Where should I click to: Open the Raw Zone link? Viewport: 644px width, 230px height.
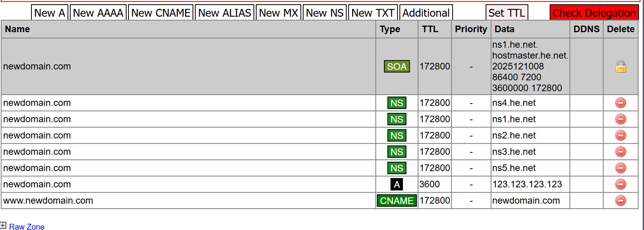tap(27, 227)
